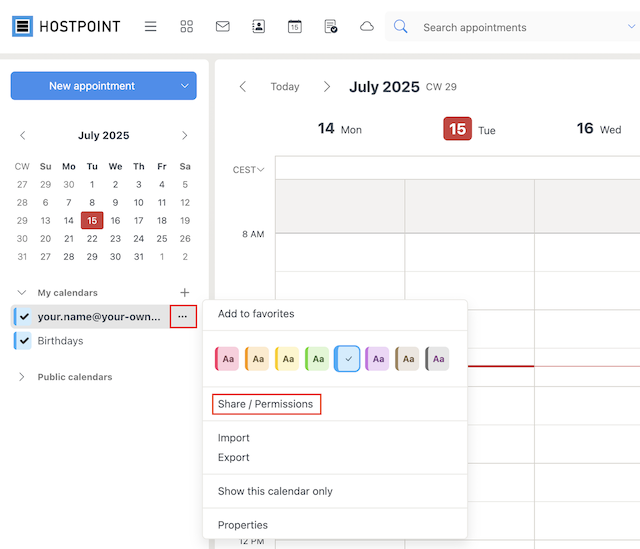Select July 15 in mini calendar
The height and width of the screenshot is (549, 640).
click(x=92, y=220)
